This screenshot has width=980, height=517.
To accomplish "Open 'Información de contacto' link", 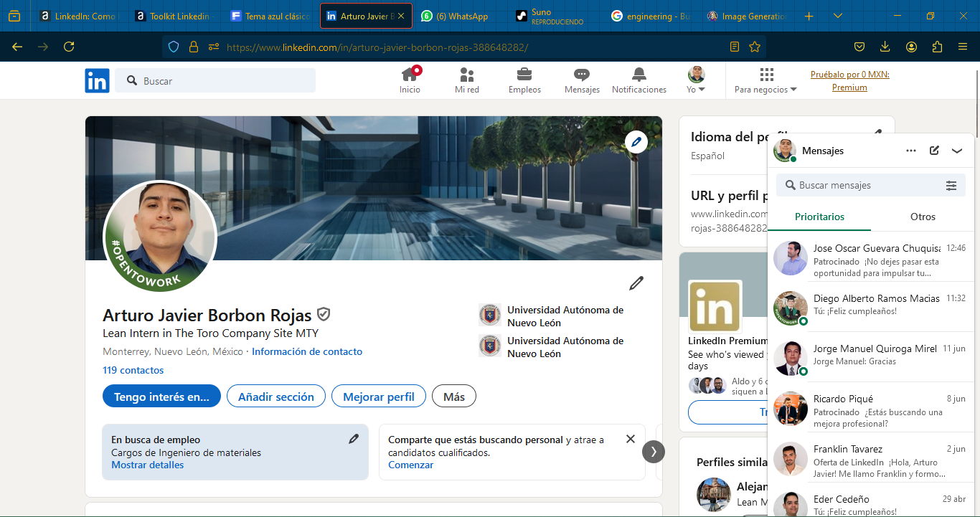I will coord(307,351).
